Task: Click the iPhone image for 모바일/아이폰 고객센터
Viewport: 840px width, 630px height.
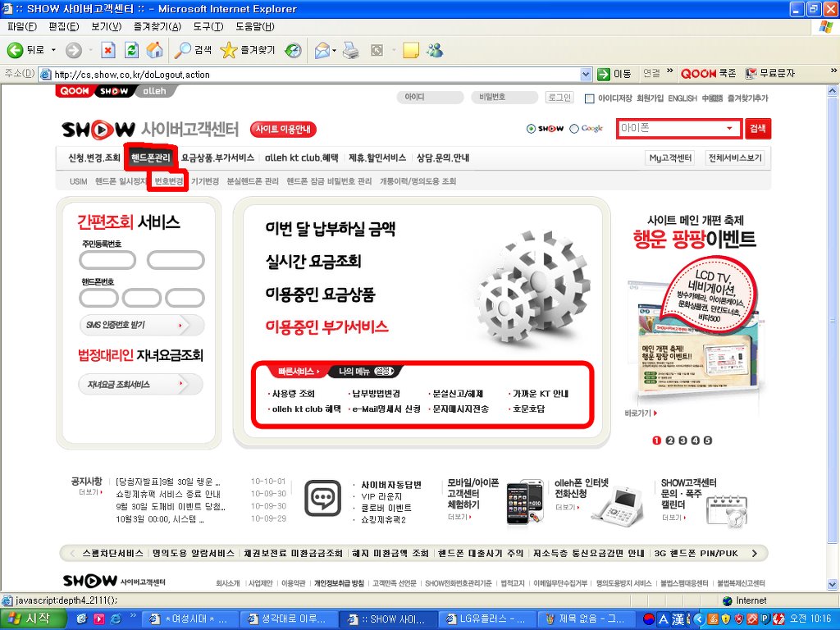Action: pos(524,502)
